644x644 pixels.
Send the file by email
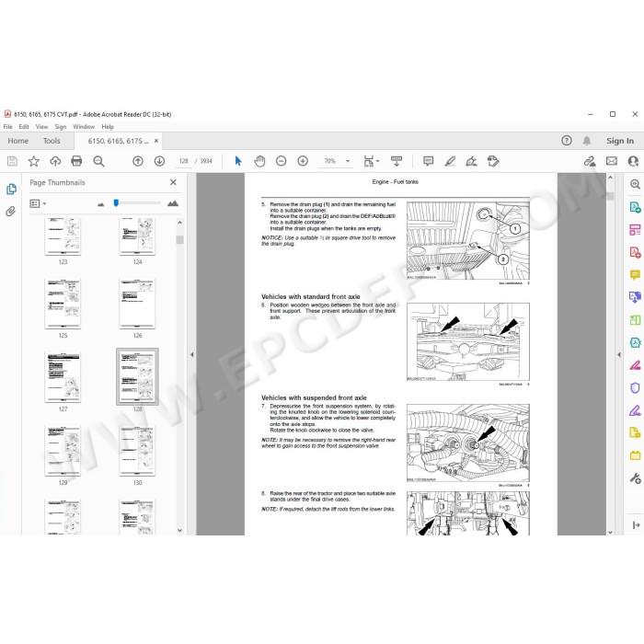coord(612,161)
